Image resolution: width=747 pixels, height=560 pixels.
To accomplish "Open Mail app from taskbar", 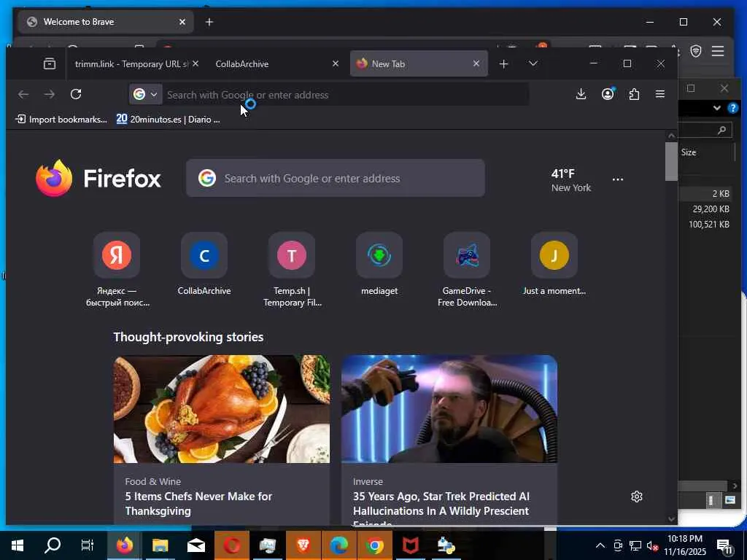I will pyautogui.click(x=196, y=545).
